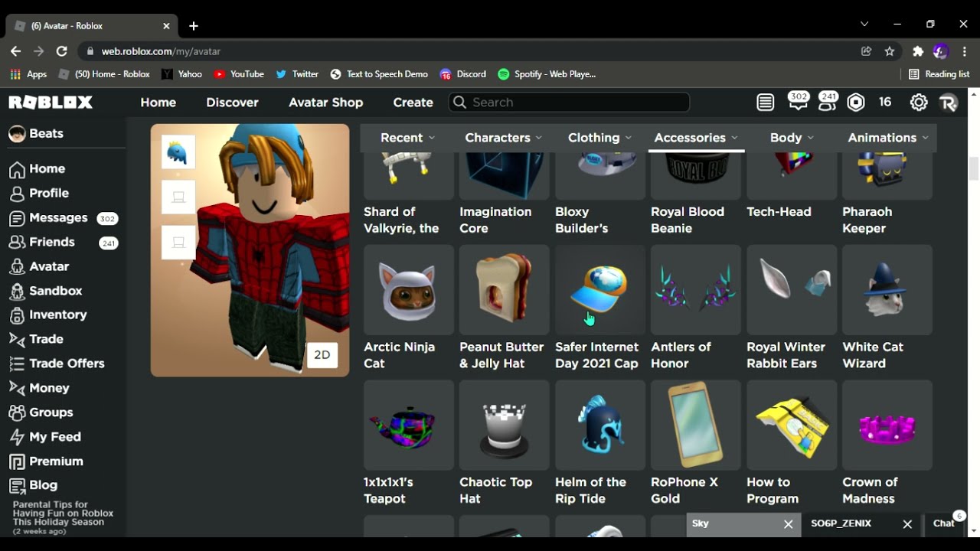Equip Antlers of Honor item
Viewport: 980px width, 551px height.
[695, 290]
